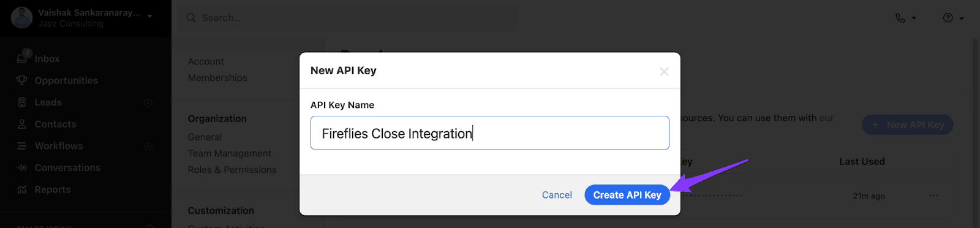Open Contacts person icon
This screenshot has height=228, width=980.
[x=22, y=124]
